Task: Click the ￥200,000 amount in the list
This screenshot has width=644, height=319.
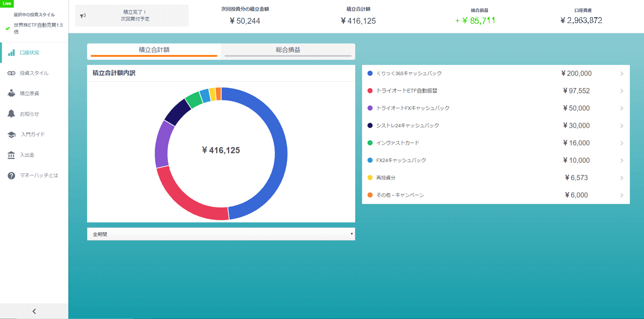Action: click(x=576, y=74)
